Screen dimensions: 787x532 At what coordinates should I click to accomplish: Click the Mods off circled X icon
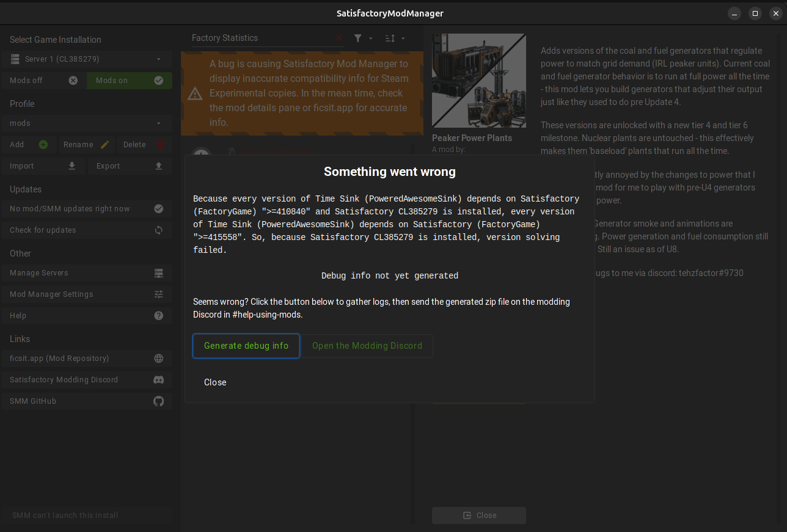(73, 81)
